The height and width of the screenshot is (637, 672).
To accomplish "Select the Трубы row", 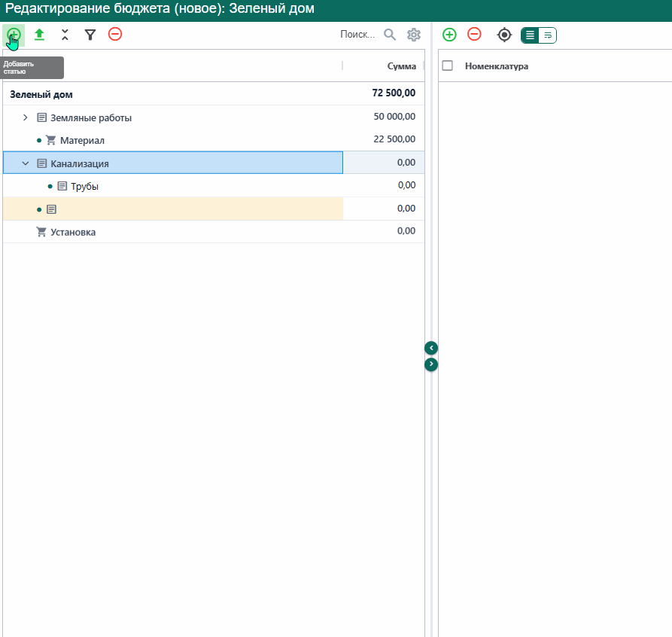I will 214,186.
